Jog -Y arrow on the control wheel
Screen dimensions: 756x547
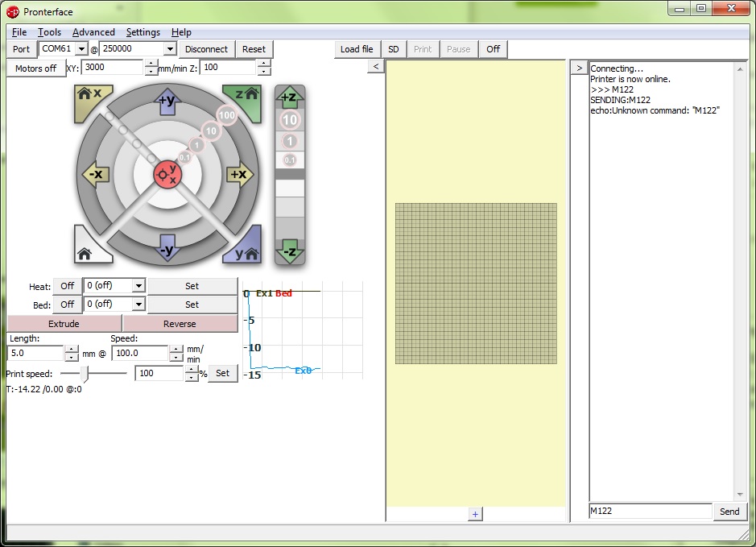(167, 249)
